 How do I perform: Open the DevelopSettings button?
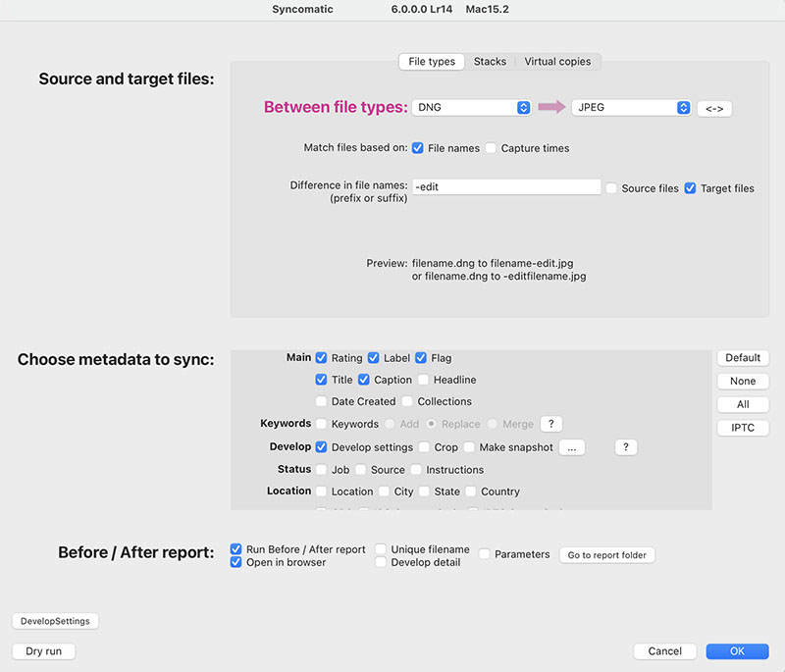pyautogui.click(x=55, y=621)
